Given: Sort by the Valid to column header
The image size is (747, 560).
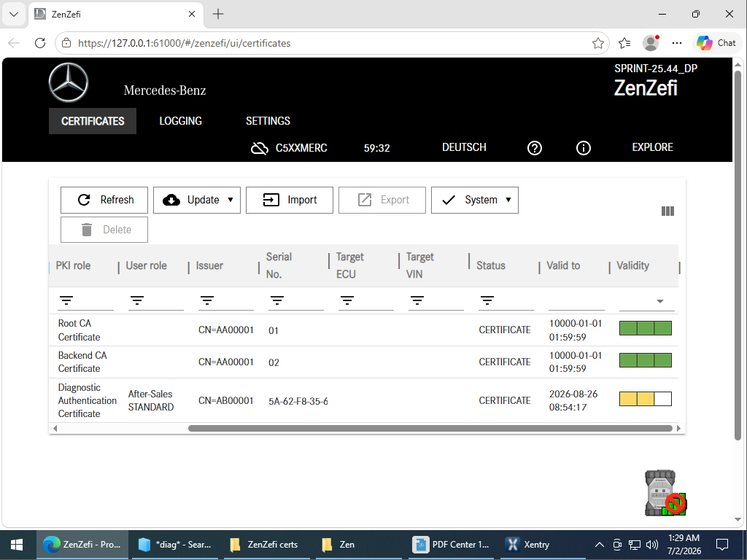Looking at the screenshot, I should 563,265.
